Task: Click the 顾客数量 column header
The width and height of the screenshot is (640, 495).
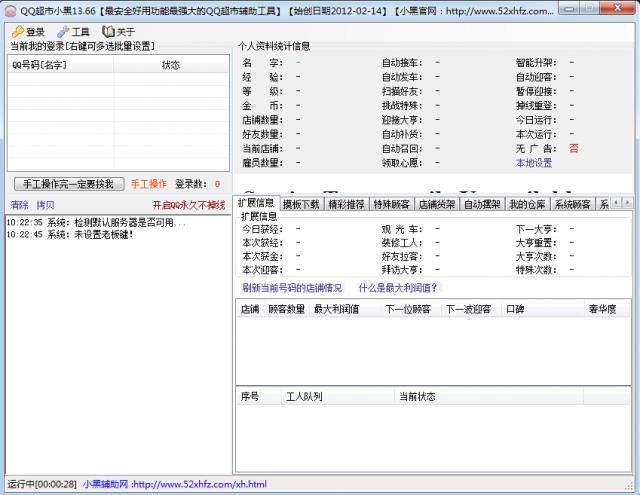Action: click(287, 309)
